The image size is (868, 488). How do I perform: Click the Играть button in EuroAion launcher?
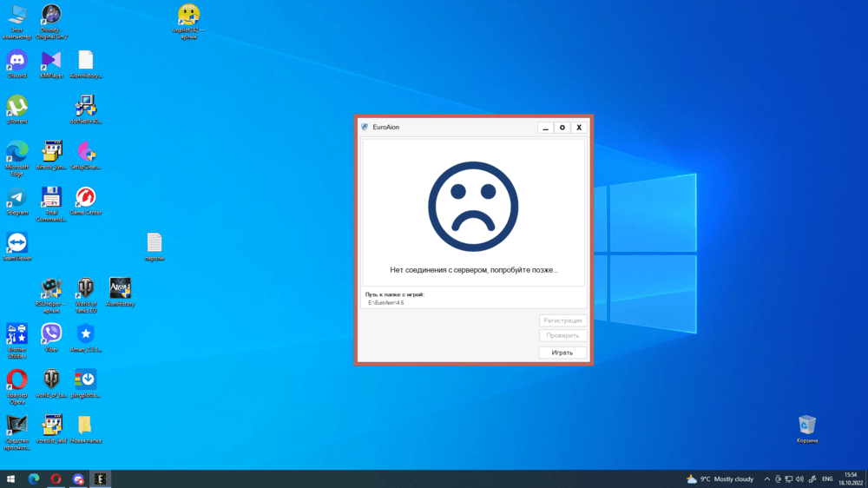(562, 353)
